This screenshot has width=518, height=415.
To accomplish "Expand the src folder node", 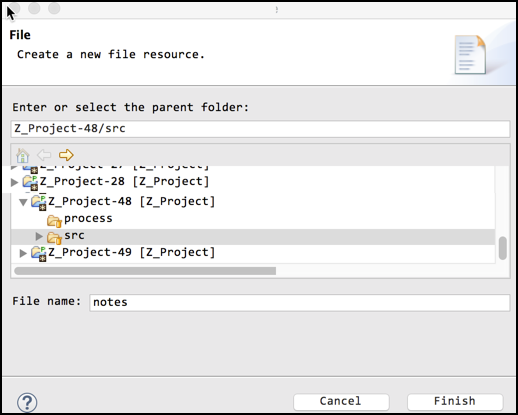I will pos(39,236).
